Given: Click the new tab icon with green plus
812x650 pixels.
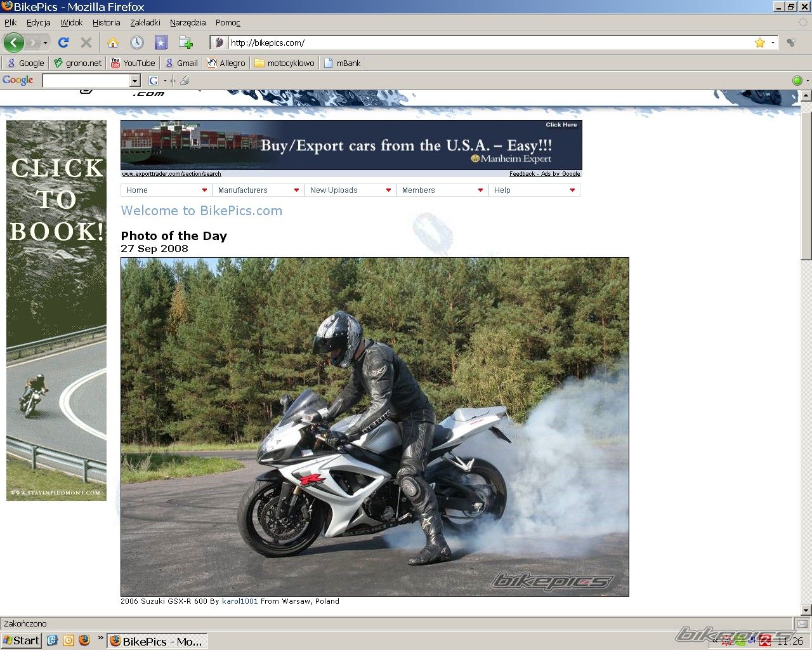Looking at the screenshot, I should tap(185, 43).
